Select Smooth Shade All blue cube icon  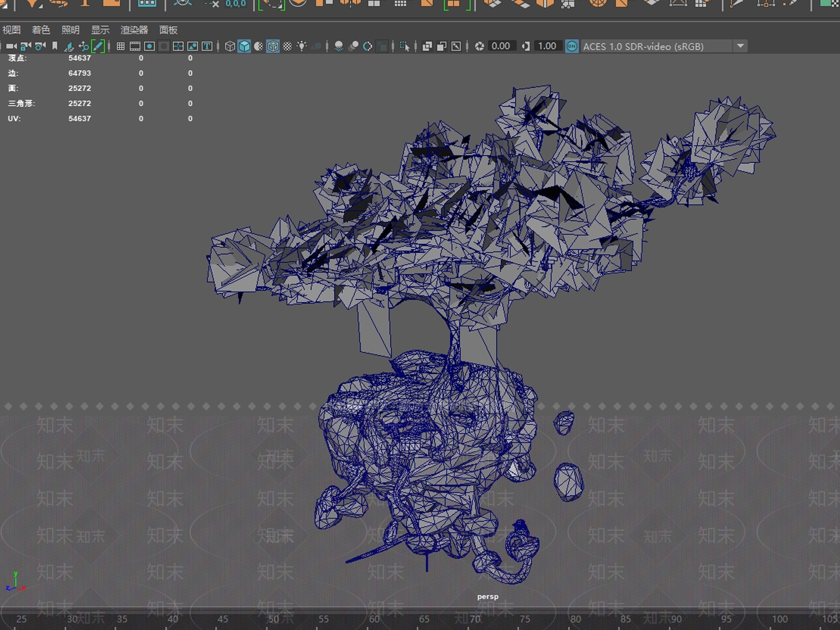click(x=244, y=46)
